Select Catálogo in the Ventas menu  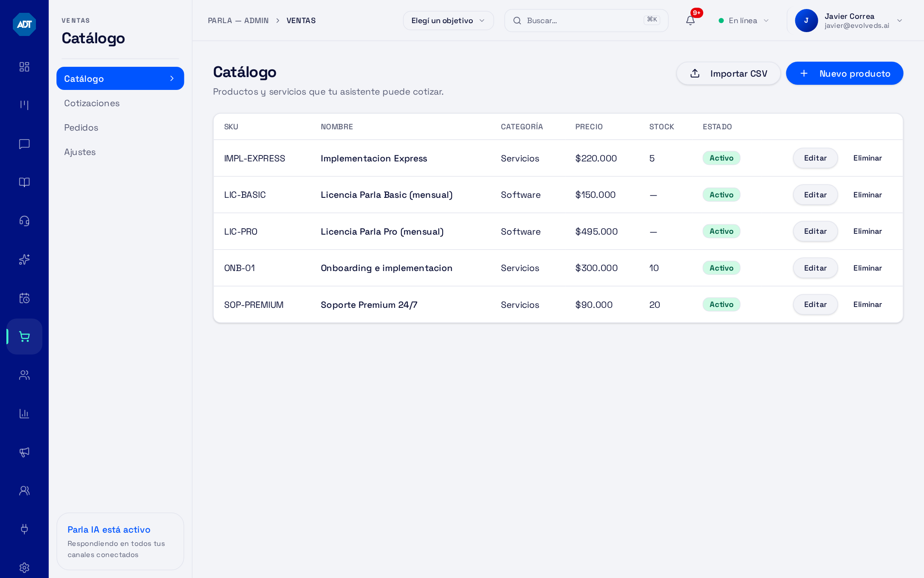tap(120, 78)
